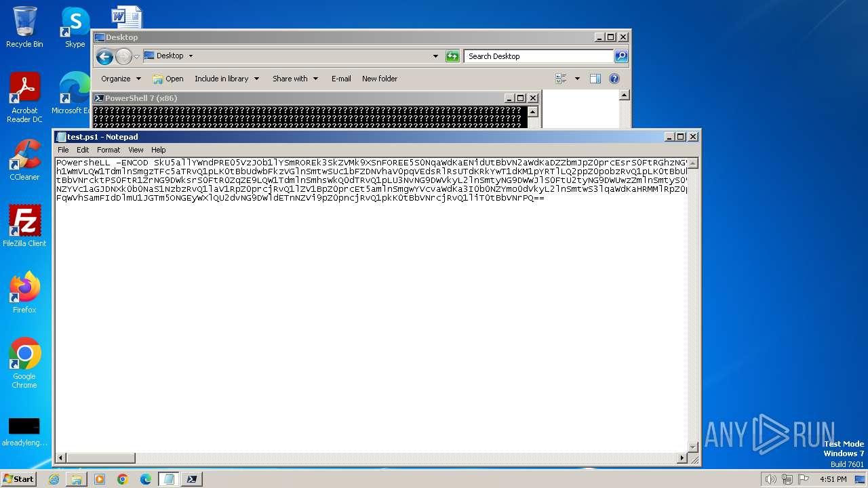The width and height of the screenshot is (868, 488).
Task: Open the views options dropdown arrow
Action: 577,79
